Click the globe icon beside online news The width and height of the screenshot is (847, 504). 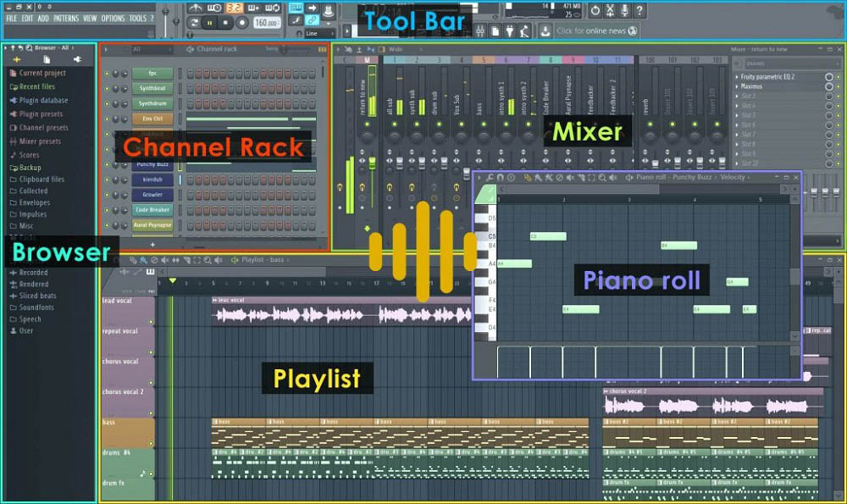(633, 31)
